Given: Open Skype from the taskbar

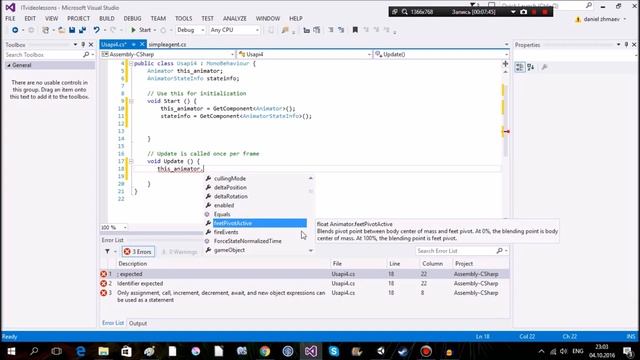Looking at the screenshot, I should 333,351.
